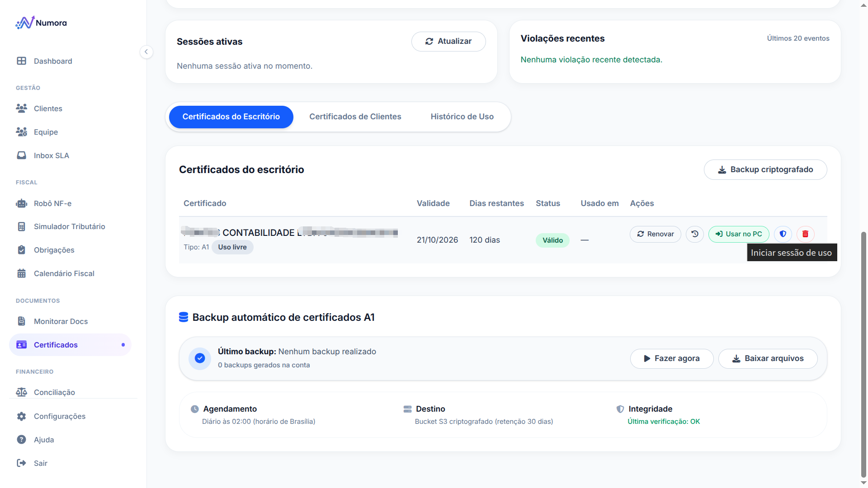Click the Sair logout icon
The image size is (868, 488).
[21, 463]
